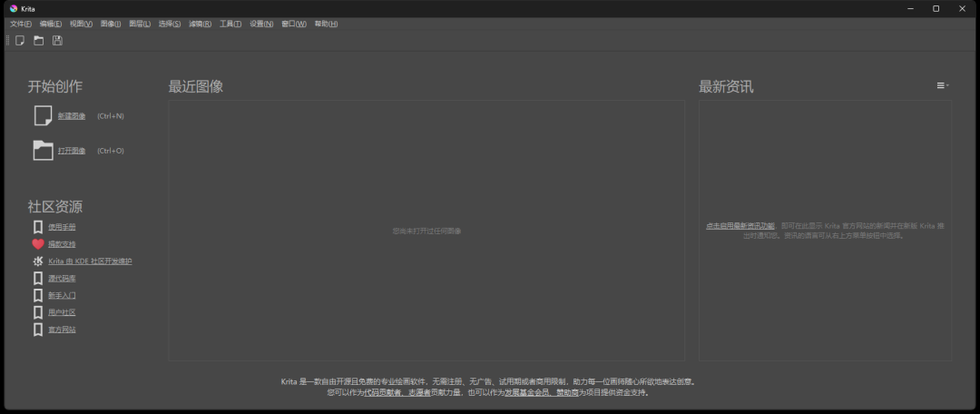Click the save toolbar icon
The image size is (980, 414).
point(57,41)
